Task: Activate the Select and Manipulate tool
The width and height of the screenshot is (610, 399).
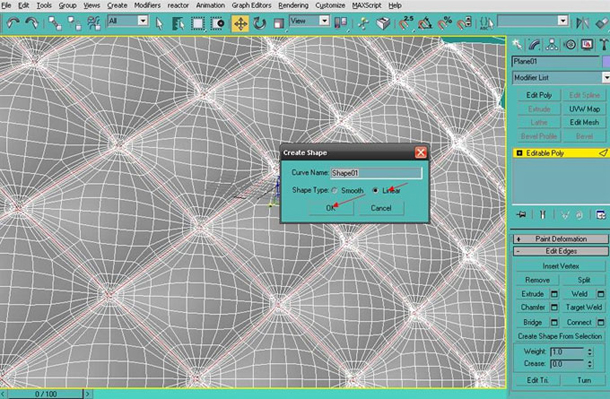Action: [x=364, y=23]
